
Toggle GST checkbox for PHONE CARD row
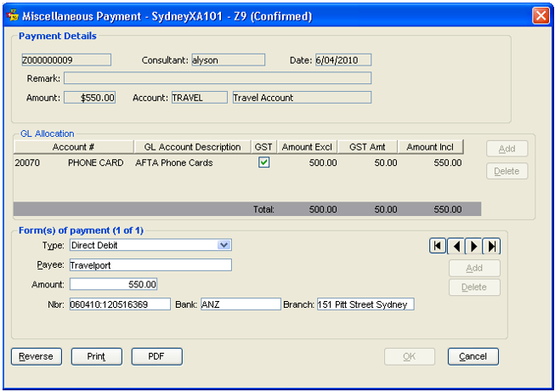point(263,162)
